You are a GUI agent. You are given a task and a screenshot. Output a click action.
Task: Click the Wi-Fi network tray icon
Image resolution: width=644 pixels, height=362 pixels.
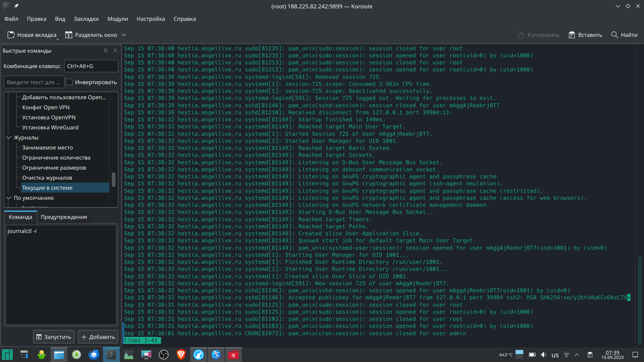point(567,355)
